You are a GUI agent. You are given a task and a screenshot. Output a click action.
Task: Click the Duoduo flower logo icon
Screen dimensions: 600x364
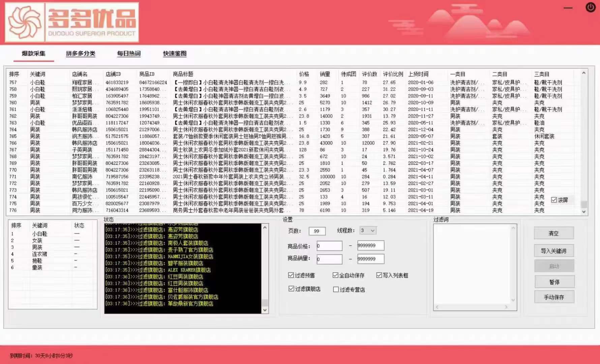click(x=24, y=22)
